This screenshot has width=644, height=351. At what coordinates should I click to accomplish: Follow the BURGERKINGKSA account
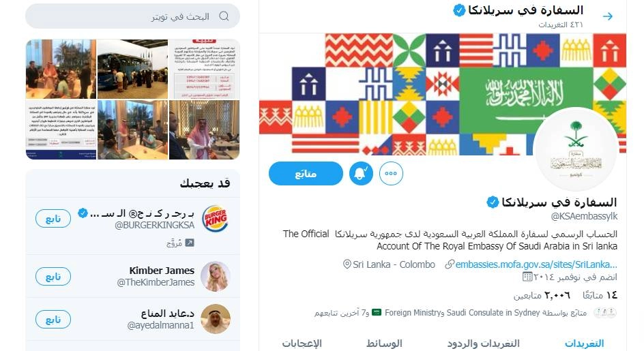click(x=53, y=218)
